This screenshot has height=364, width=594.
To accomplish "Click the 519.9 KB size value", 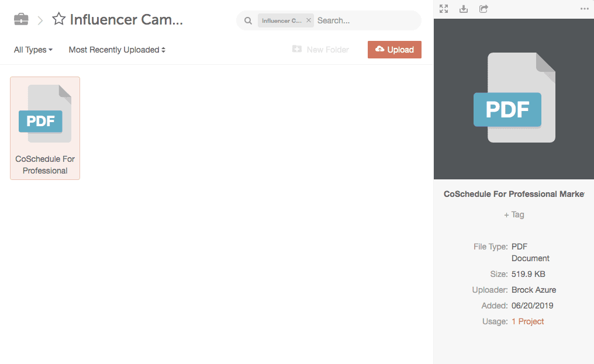I will tap(528, 274).
